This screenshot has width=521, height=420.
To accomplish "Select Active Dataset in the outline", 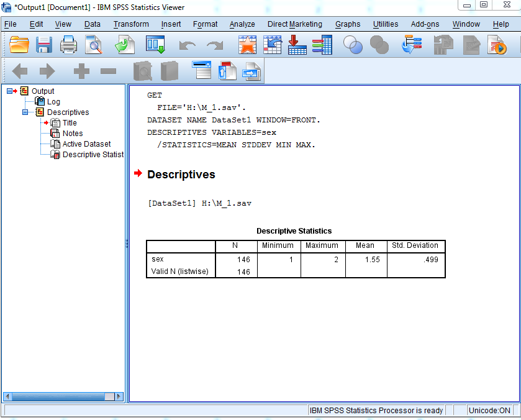I will tap(87, 144).
